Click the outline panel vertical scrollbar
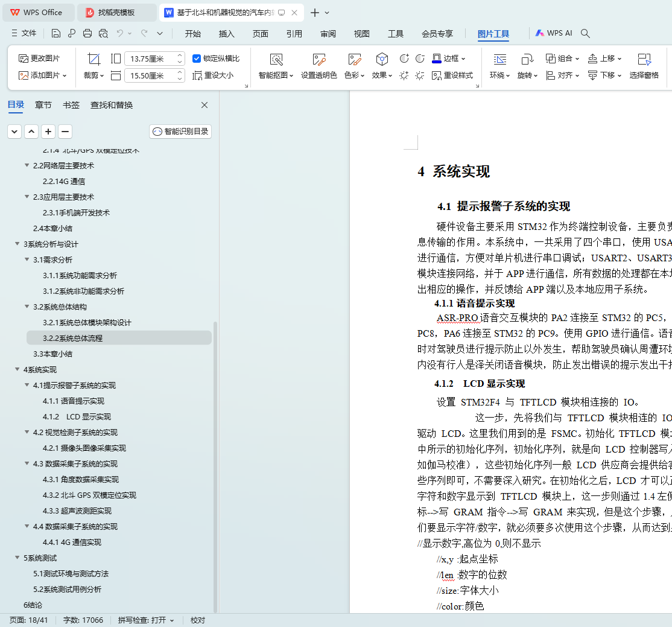This screenshot has height=627, width=672. (215, 467)
